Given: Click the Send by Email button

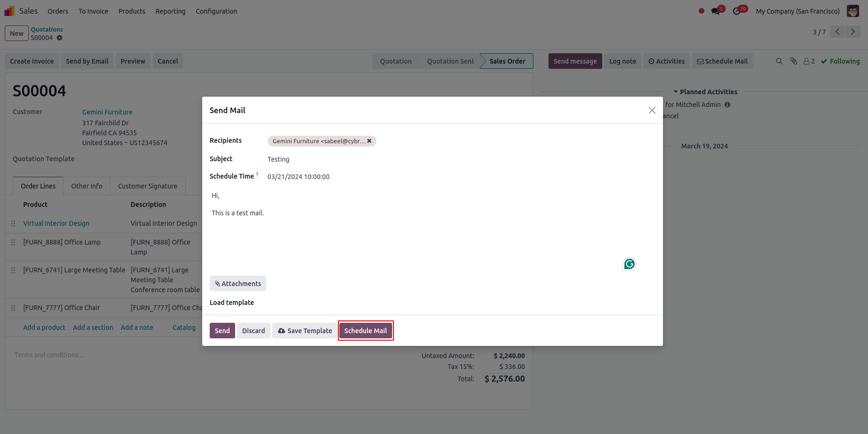Looking at the screenshot, I should 87,61.
